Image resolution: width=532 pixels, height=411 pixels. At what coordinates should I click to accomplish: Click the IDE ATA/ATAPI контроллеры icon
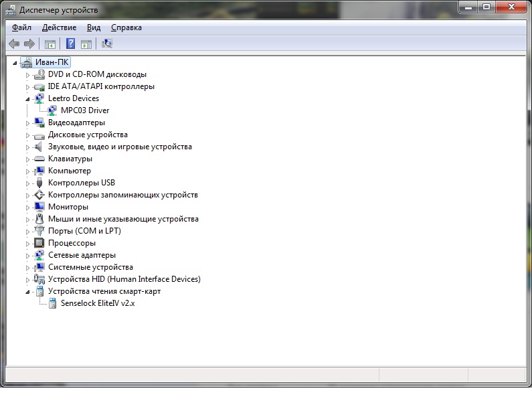pyautogui.click(x=39, y=86)
